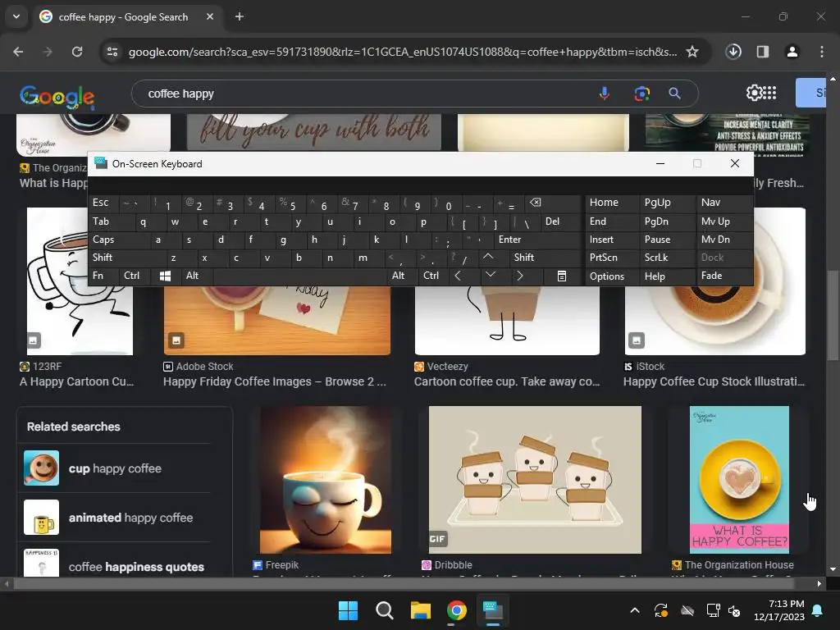This screenshot has height=630, width=840.
Task: Toggle Fn key on On-Screen Keyboard
Action: [104, 276]
